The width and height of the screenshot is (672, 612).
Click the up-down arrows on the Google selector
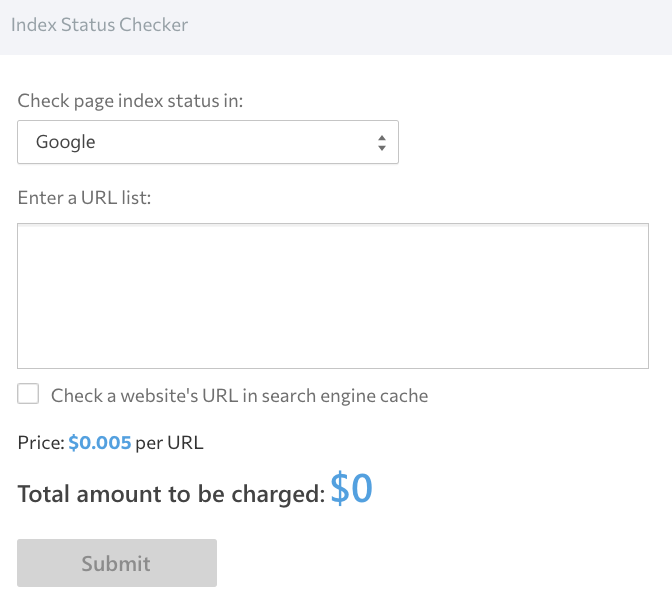(x=381, y=143)
